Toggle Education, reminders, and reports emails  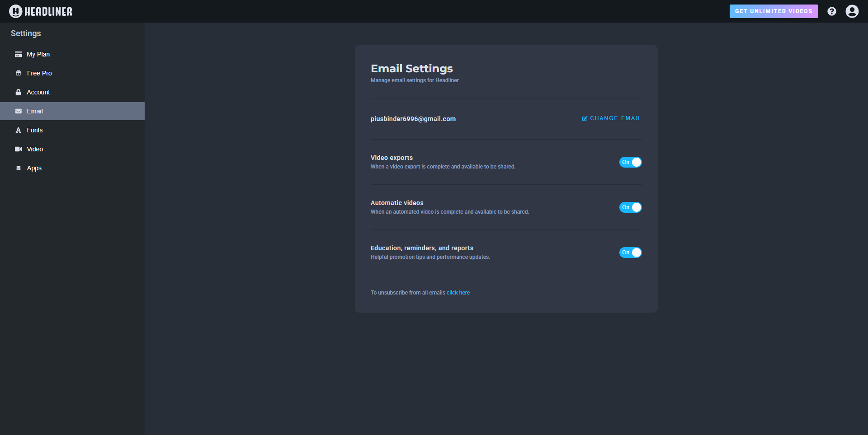click(x=630, y=253)
